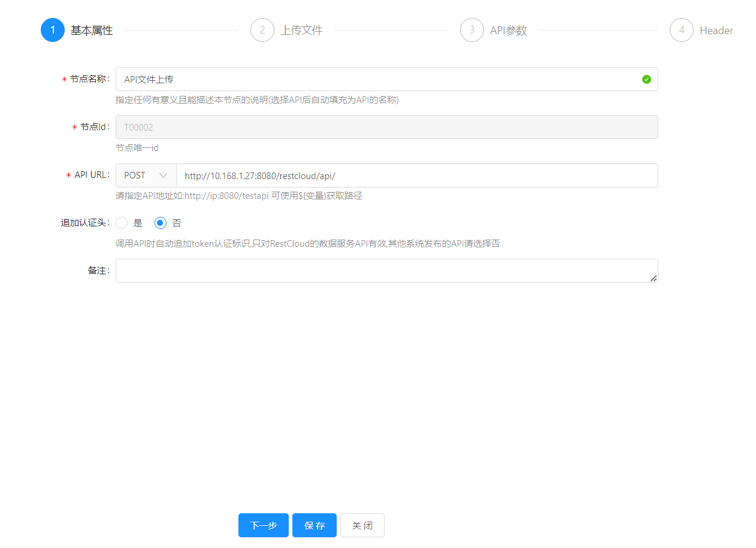Viewport: 756px width, 548px height.
Task: Select the 基本属性 step label
Action: tap(92, 31)
